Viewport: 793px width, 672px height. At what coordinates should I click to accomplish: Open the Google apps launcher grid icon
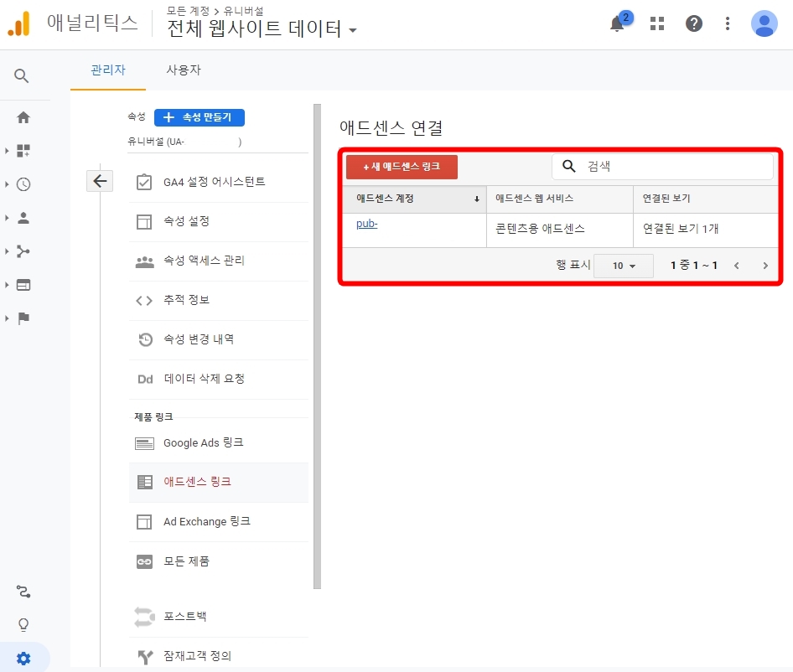pyautogui.click(x=656, y=23)
